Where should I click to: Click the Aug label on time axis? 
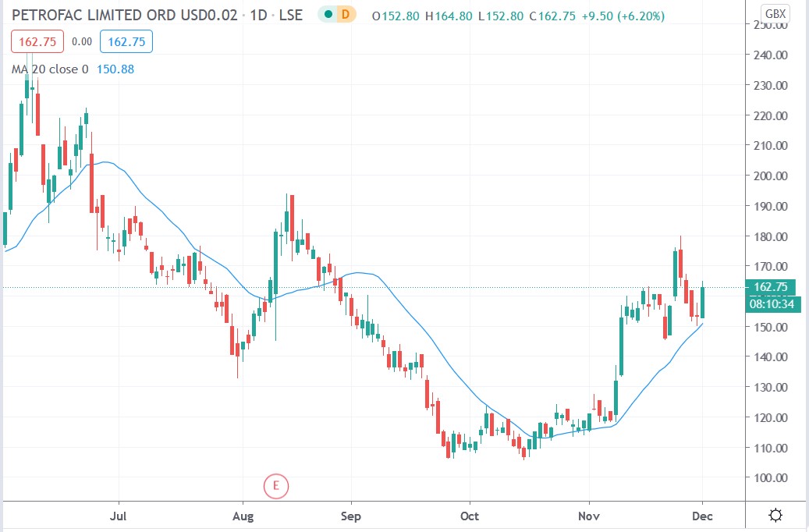[x=243, y=516]
